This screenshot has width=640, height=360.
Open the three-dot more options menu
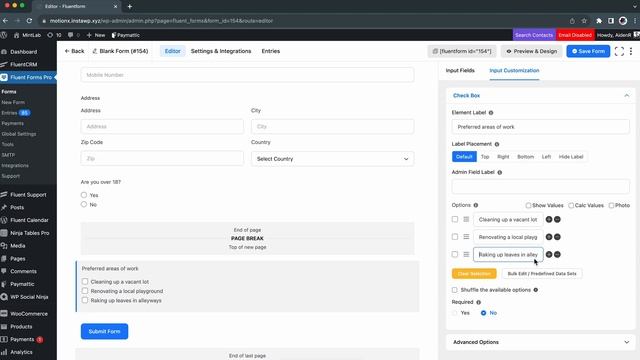631,51
